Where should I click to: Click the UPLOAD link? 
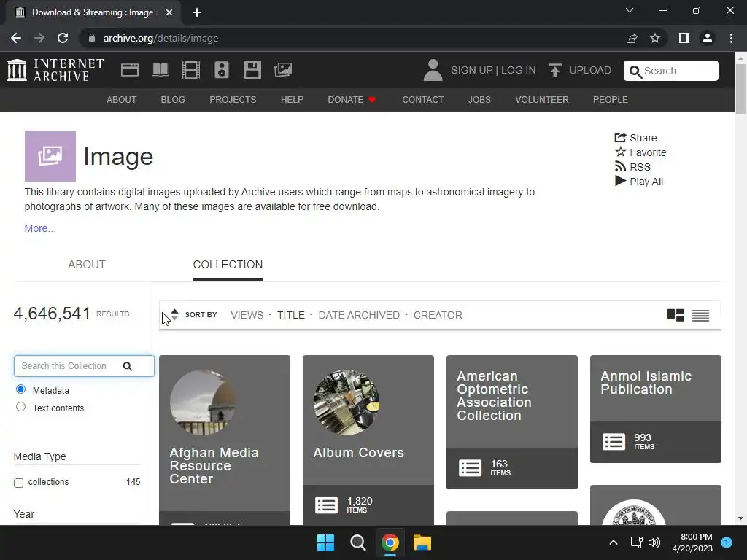(590, 70)
